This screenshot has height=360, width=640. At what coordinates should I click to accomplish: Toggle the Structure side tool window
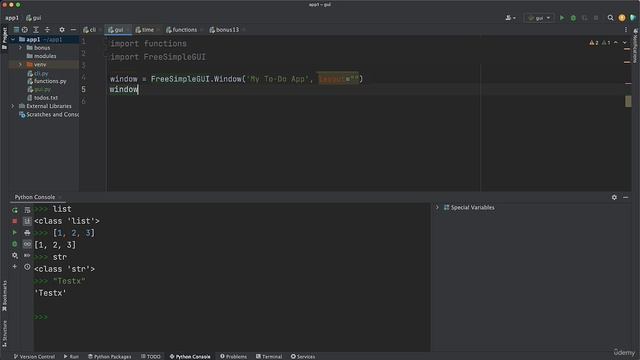[4, 333]
